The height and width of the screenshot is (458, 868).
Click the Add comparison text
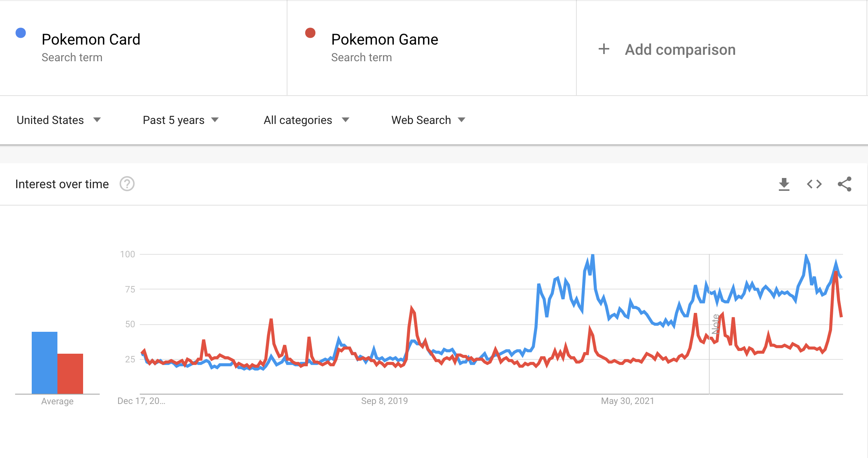click(x=680, y=50)
